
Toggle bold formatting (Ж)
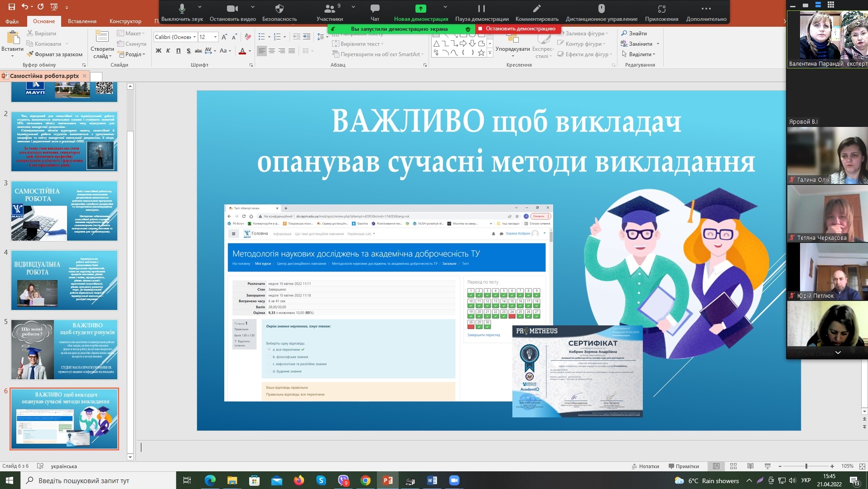pyautogui.click(x=159, y=51)
